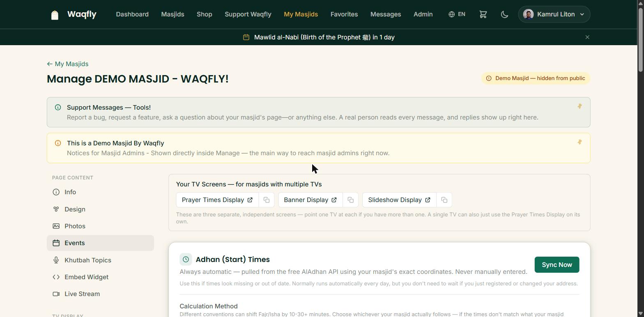Open the shopping cart icon
This screenshot has height=317, width=644.
click(x=483, y=14)
